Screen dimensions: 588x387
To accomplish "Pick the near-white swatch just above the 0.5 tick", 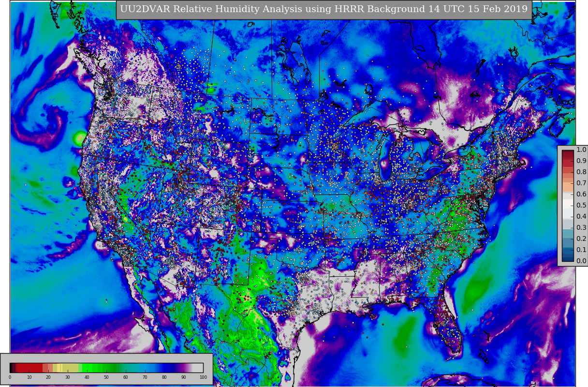I will click(x=568, y=203).
